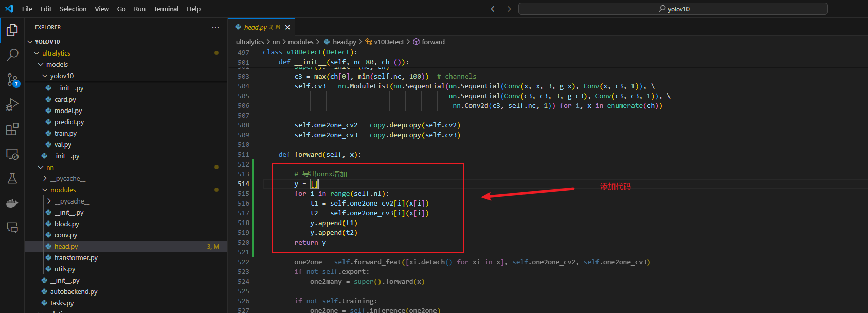Viewport: 868px width, 313px height.
Task: Open train.py in the explorer
Action: click(x=126, y=133)
